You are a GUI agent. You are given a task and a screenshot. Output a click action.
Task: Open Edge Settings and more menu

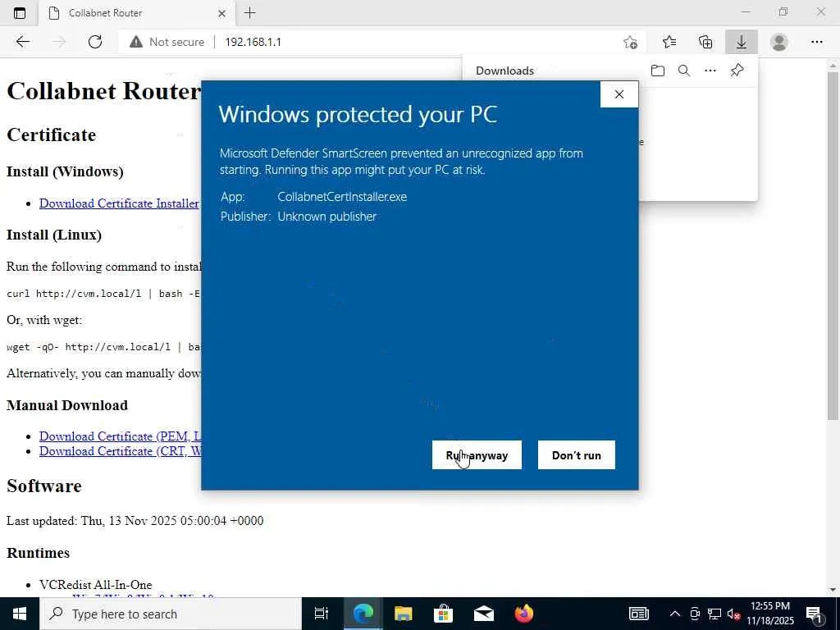point(816,42)
